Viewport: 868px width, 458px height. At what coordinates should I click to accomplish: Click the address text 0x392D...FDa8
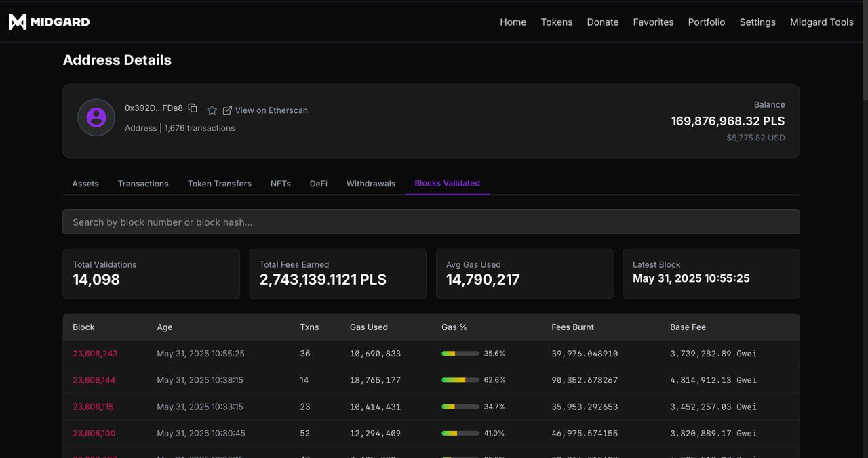pos(154,108)
